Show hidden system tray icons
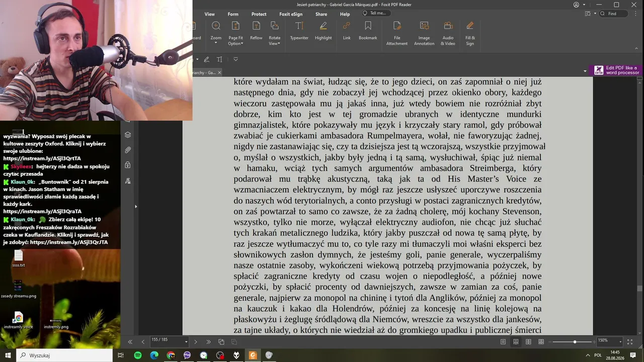 (588, 355)
